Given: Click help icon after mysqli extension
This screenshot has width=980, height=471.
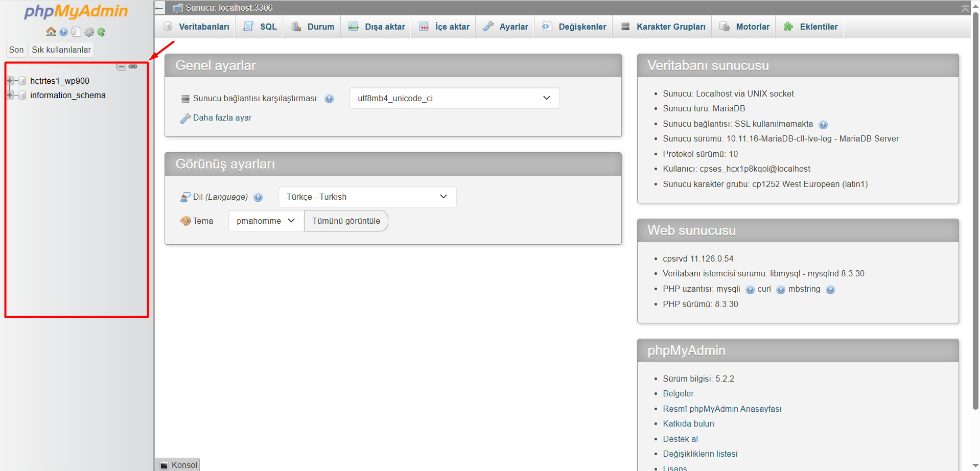Looking at the screenshot, I should pos(750,290).
